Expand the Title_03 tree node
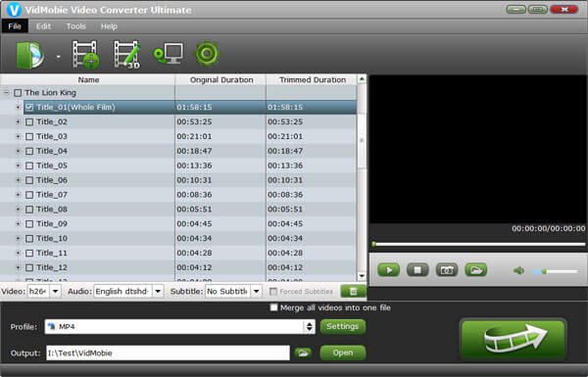 18,136
